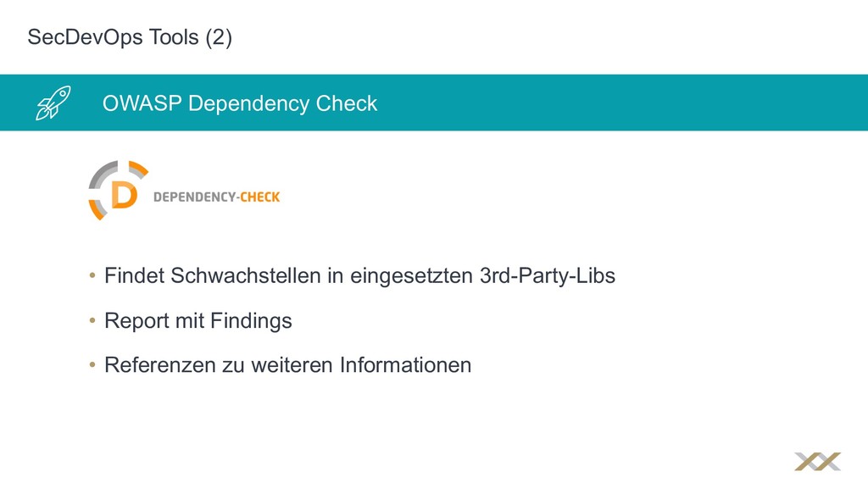This screenshot has width=868, height=488.
Task: Select the Findet Schwachstellen bullet text
Action: (359, 275)
